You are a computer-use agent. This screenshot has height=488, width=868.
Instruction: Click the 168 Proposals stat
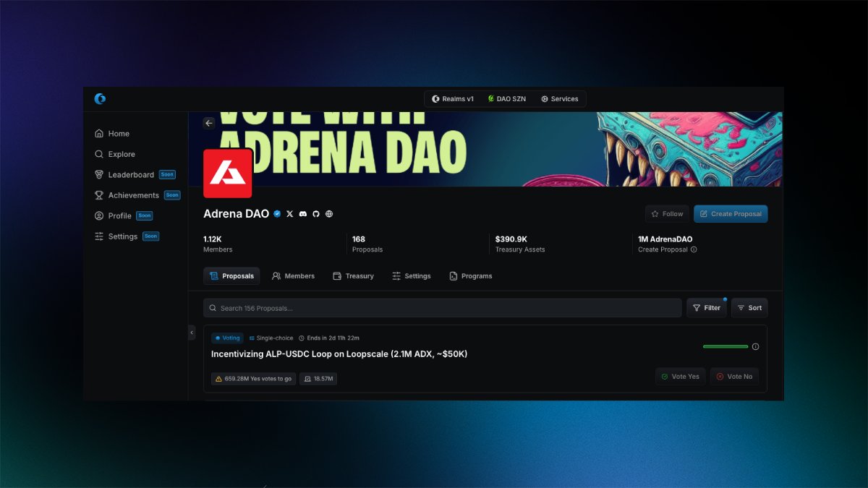click(x=367, y=244)
